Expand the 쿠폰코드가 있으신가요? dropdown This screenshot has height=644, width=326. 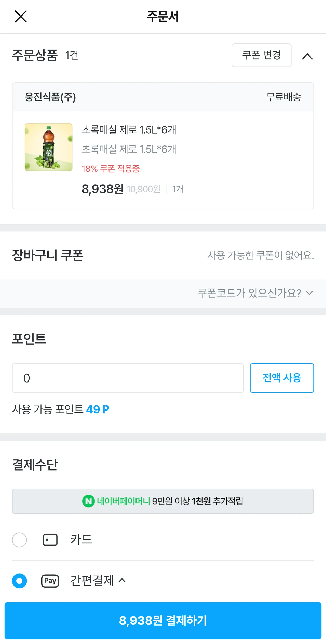point(255,293)
